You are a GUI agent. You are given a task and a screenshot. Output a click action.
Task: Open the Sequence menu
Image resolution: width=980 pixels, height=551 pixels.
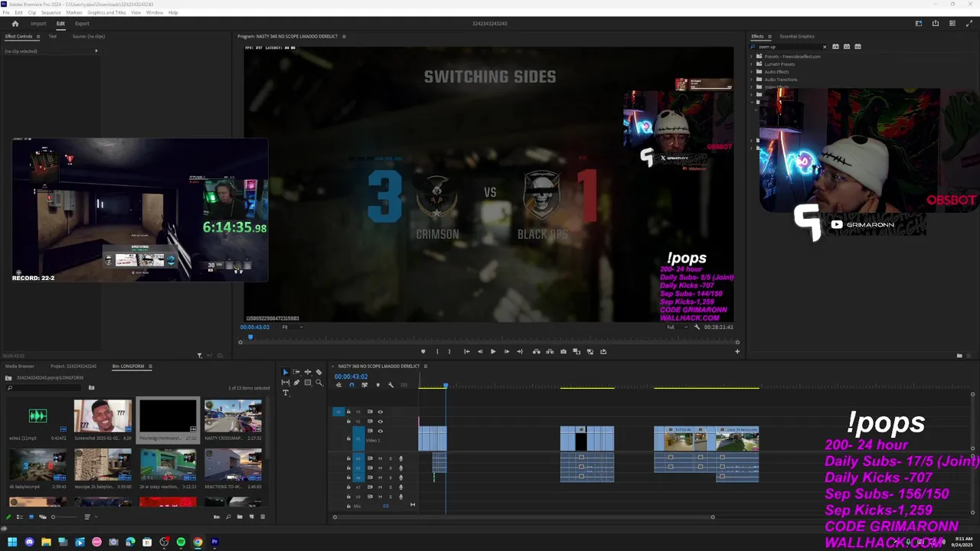51,13
